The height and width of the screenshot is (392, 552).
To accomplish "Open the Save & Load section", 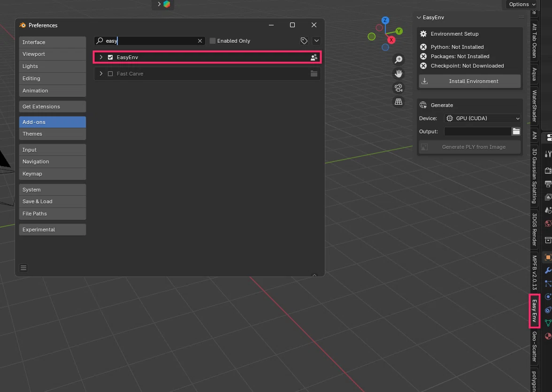I will coord(53,201).
